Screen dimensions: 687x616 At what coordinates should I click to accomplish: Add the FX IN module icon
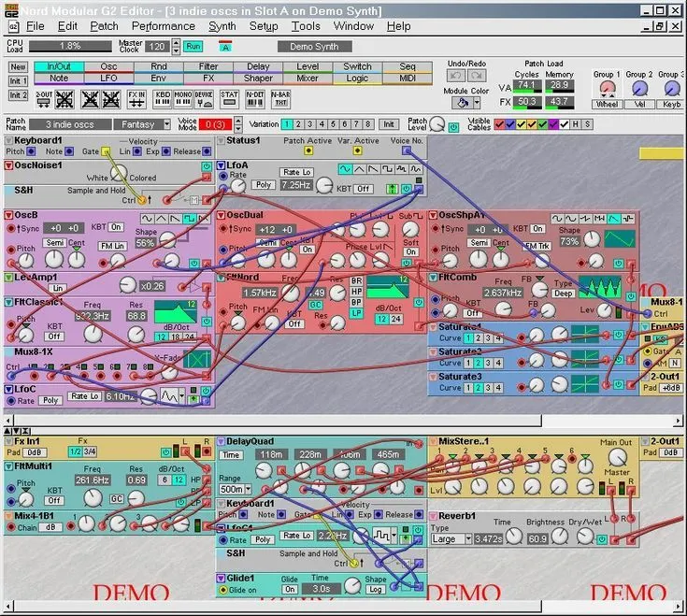point(136,99)
